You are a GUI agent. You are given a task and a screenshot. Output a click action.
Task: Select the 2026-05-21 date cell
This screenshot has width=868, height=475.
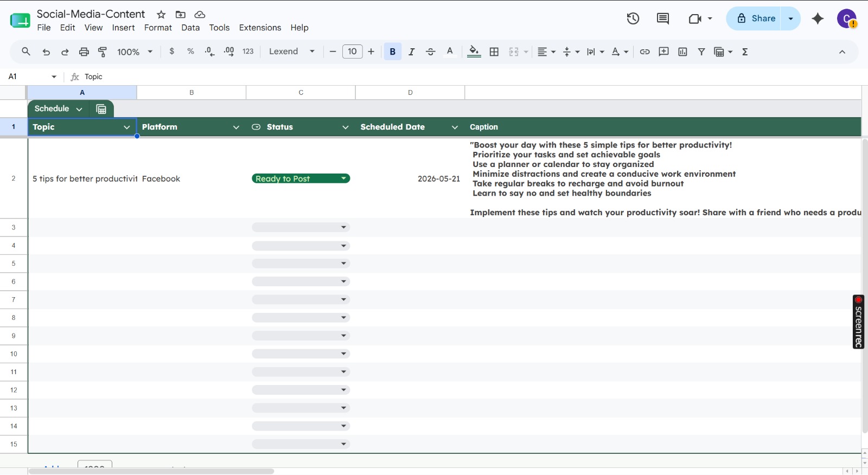pos(410,178)
